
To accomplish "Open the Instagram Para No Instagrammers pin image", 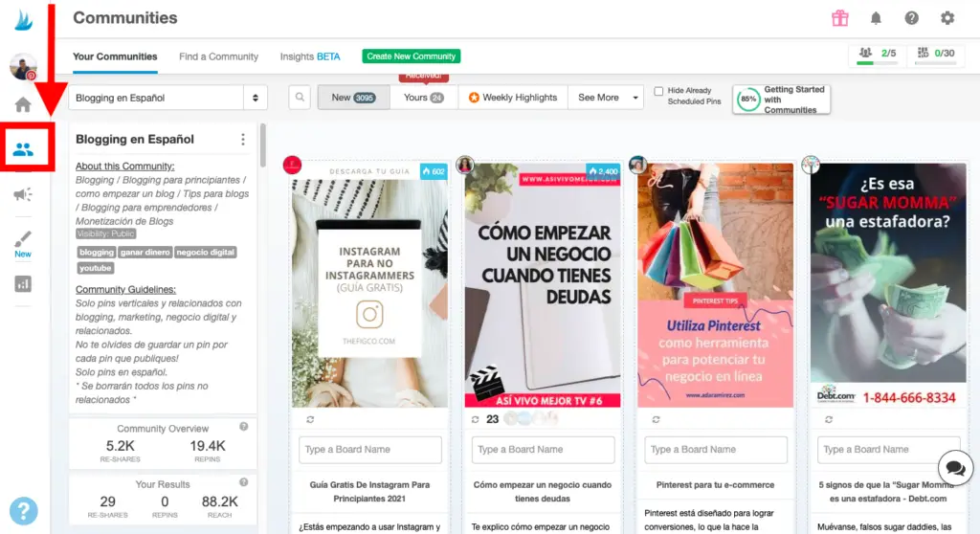I will click(370, 286).
